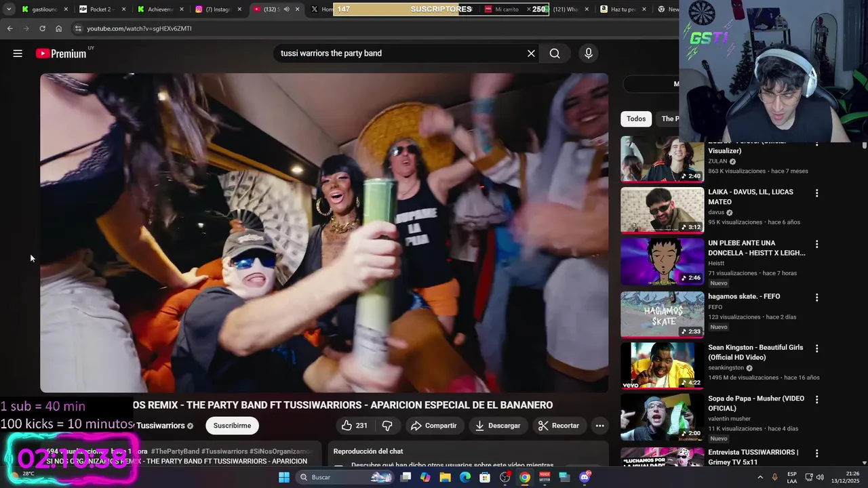Screen dimensions: 868x488
Task: Close the Instagram tab
Action: coord(239,9)
